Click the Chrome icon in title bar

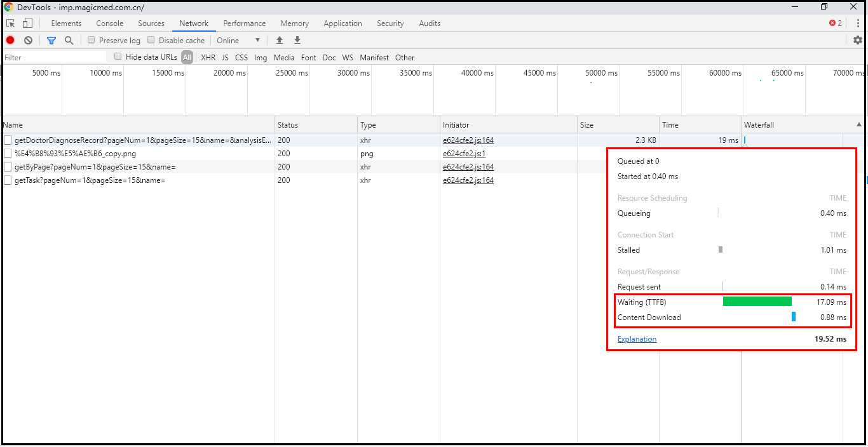click(8, 7)
